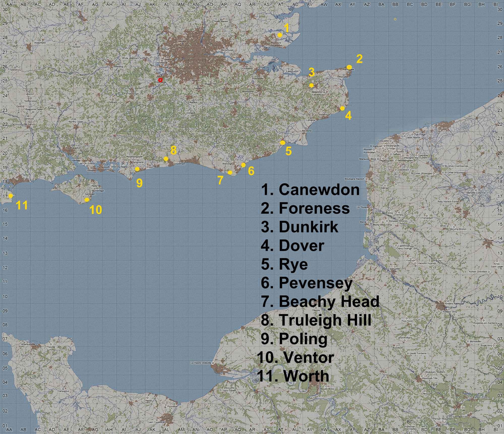The image size is (504, 434).
Task: Select the yellow Ventnor marker above number 10
Action: [87, 200]
